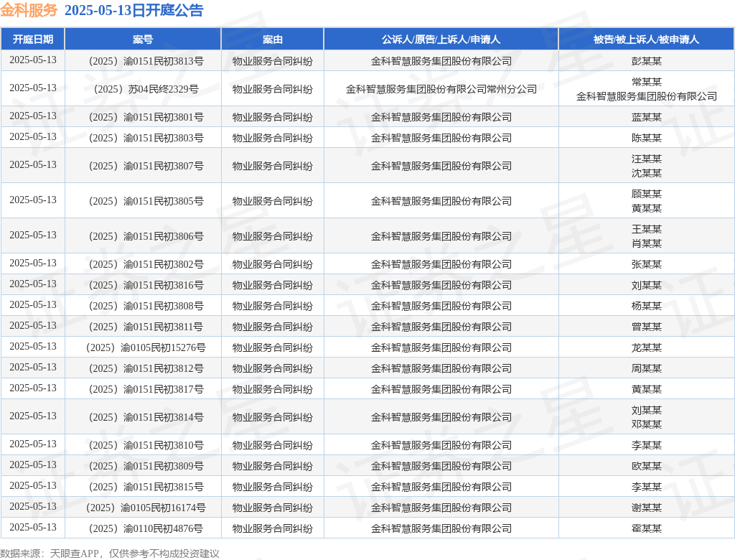Click the 开庭日期 column header

(x=33, y=39)
